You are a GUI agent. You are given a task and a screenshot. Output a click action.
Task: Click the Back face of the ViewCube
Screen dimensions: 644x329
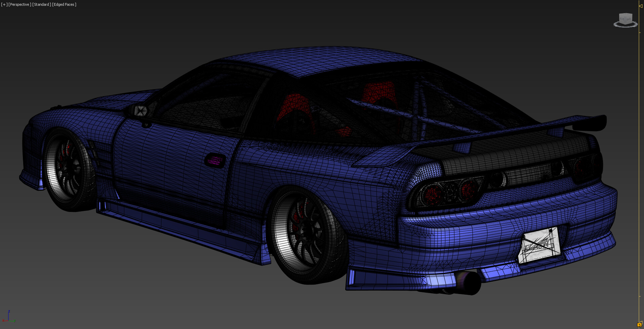629,19
